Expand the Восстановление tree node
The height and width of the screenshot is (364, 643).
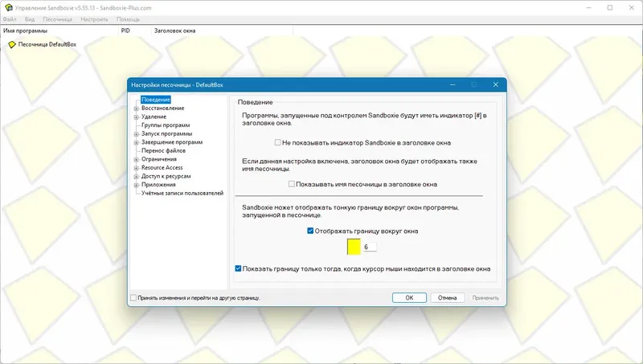point(136,108)
